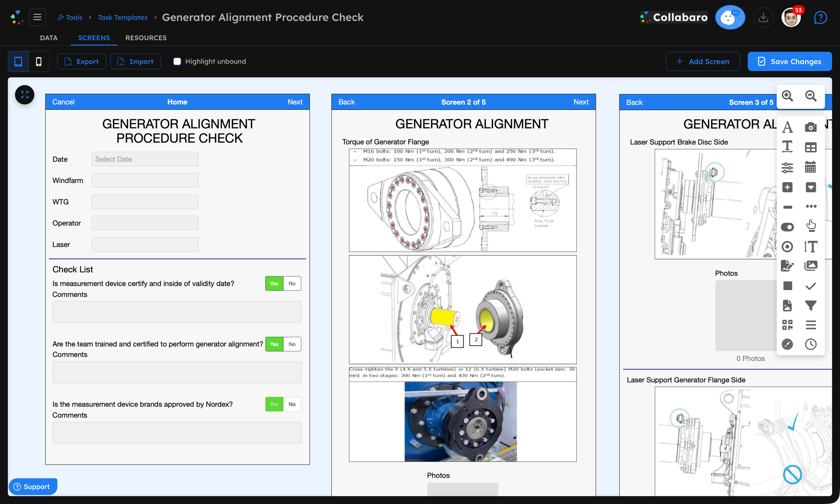The image size is (840, 504).
Task: Click the compass widget icon
Action: (787, 344)
